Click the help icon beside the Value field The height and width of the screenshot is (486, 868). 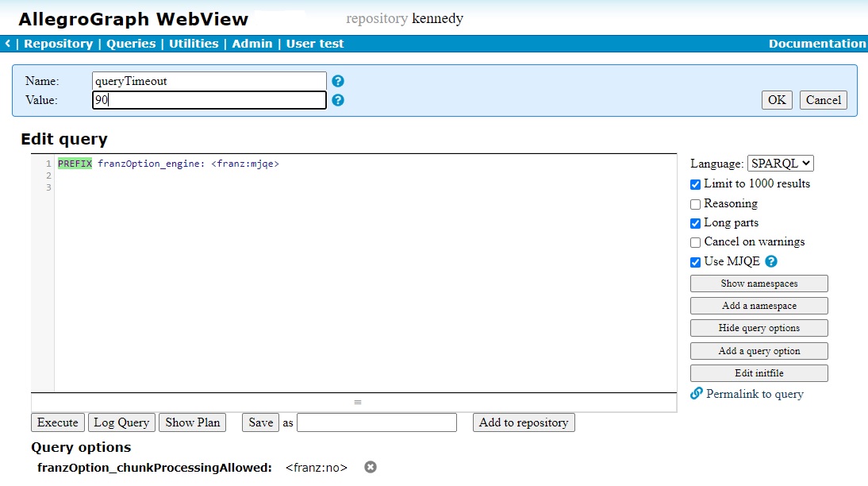coord(337,99)
